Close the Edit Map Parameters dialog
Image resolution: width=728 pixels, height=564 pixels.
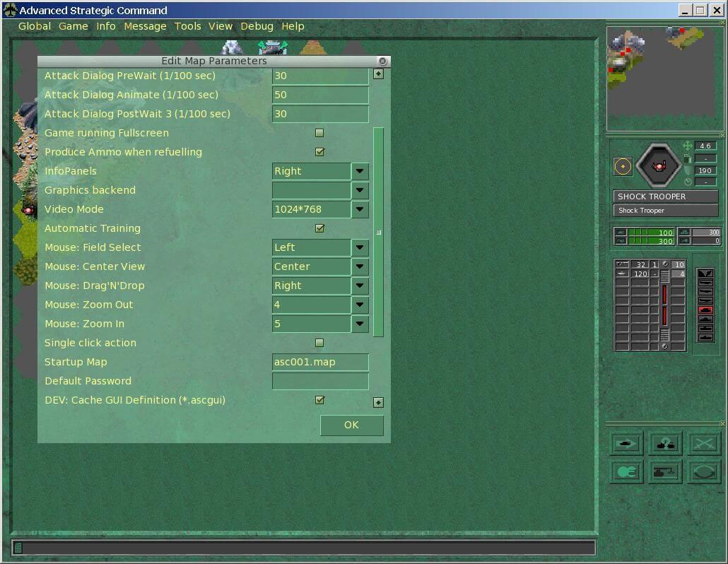(382, 61)
